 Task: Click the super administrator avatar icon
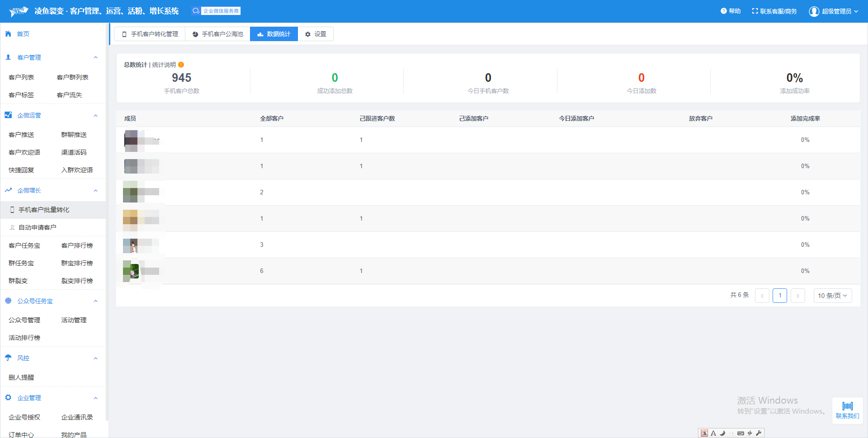coord(814,11)
